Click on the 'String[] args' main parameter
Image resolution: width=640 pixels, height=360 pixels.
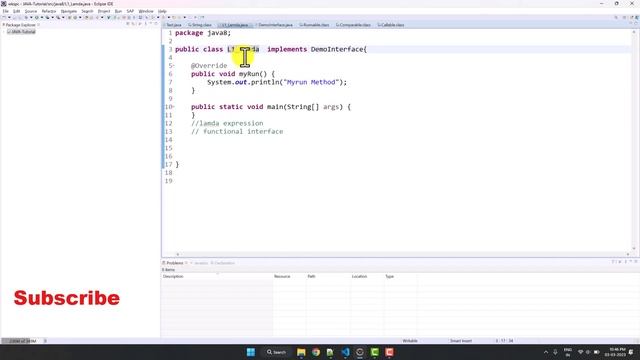[313, 107]
